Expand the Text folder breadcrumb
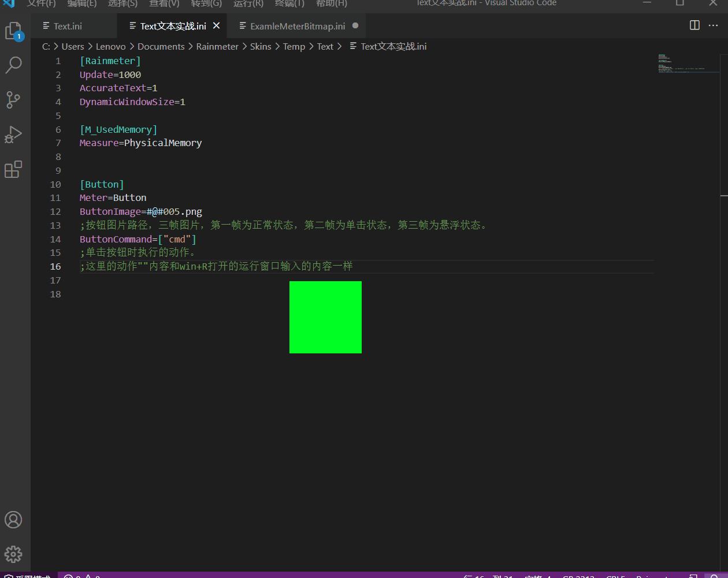This screenshot has width=728, height=578. pyautogui.click(x=325, y=46)
